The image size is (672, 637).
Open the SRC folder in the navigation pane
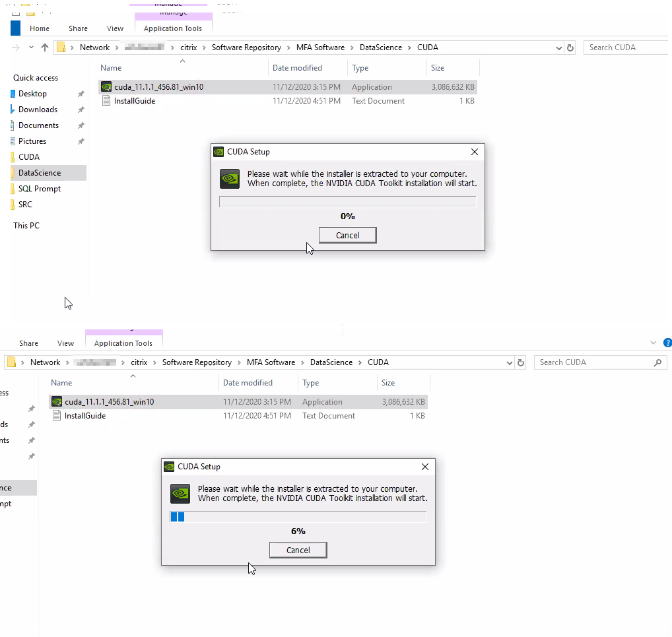[25, 205]
